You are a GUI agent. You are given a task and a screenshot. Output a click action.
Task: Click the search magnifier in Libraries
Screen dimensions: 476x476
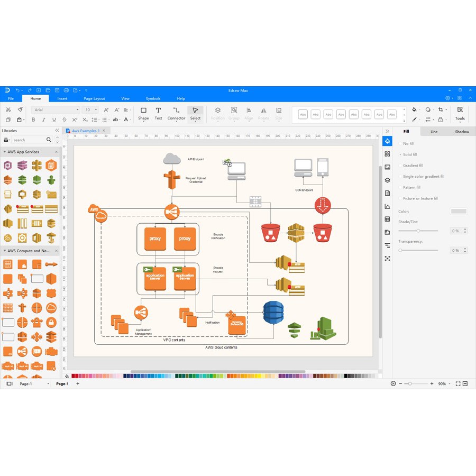pos(49,140)
